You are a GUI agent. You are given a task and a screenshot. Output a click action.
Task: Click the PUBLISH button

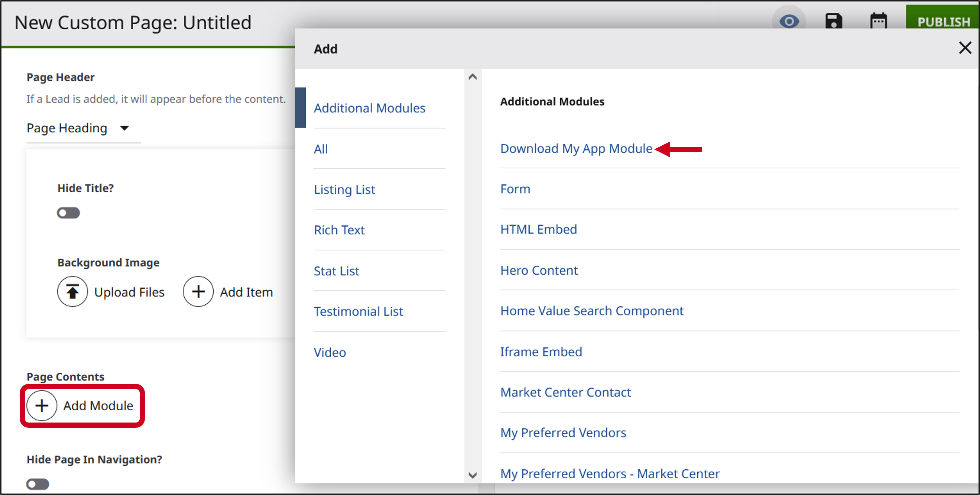(943, 17)
